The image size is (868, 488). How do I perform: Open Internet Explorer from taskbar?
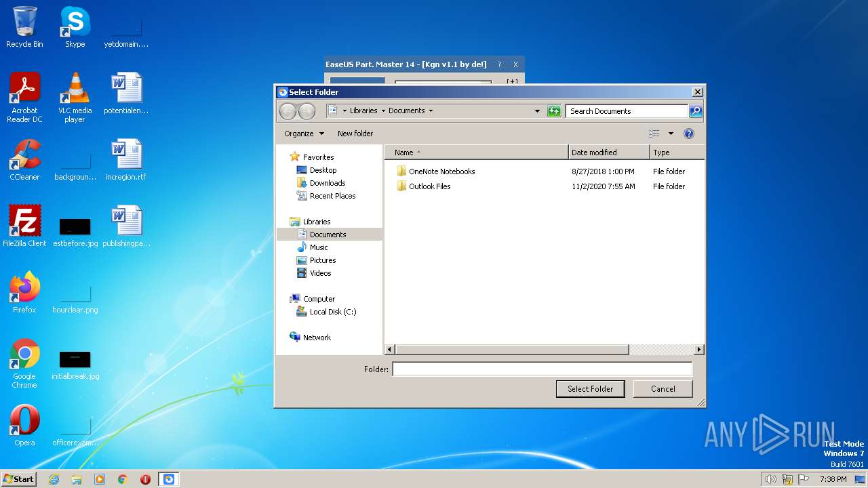54,479
